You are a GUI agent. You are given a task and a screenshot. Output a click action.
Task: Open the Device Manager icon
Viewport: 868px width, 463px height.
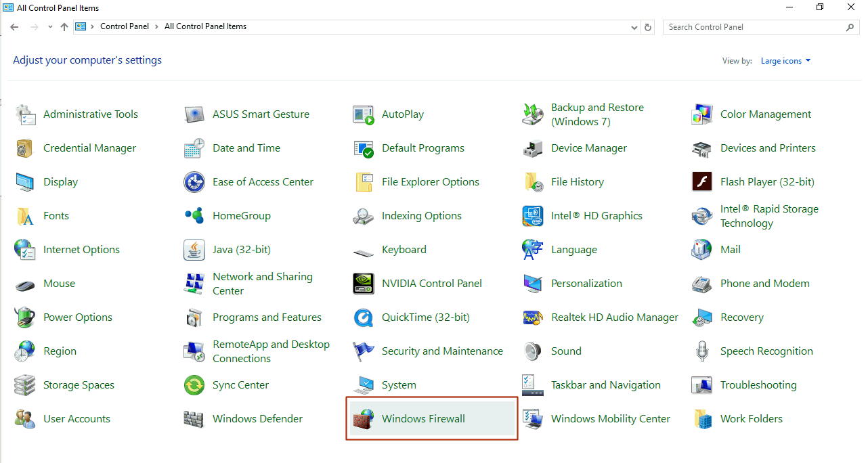coord(533,148)
